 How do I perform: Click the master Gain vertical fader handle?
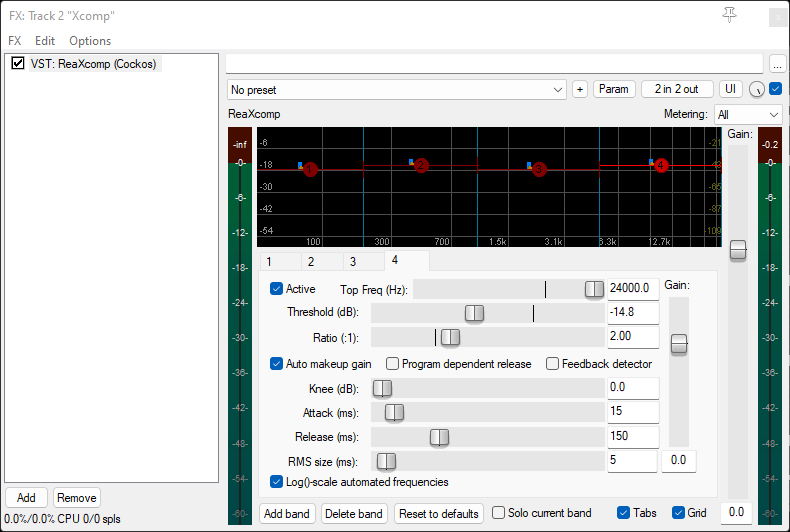[x=738, y=250]
